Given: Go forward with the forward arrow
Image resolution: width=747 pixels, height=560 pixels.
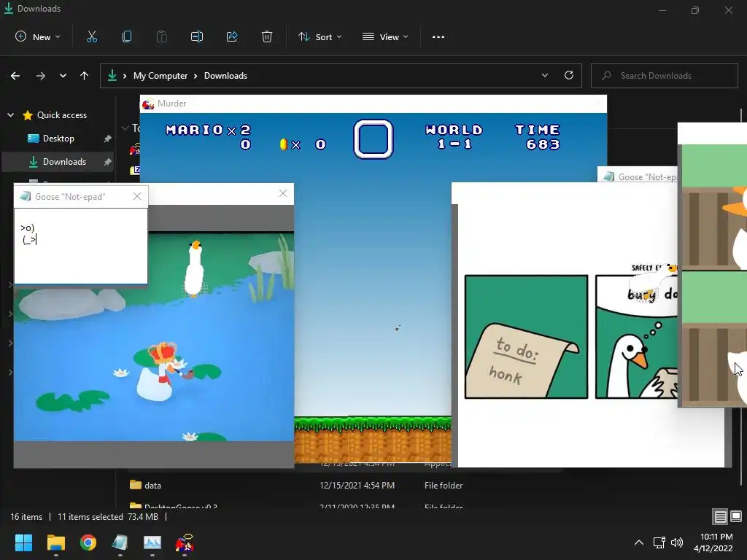Looking at the screenshot, I should pos(41,76).
